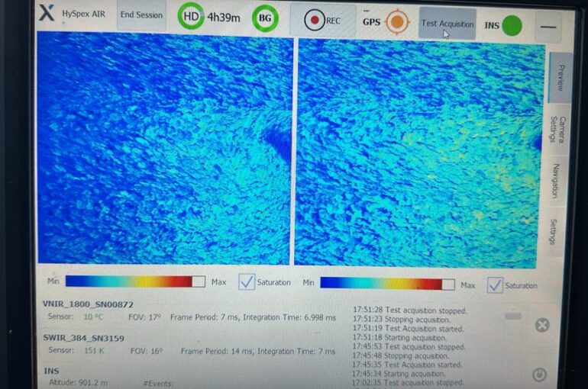The width and height of the screenshot is (588, 389).
Task: Click the SWIR sensor temperature 151 K
Action: click(x=94, y=350)
